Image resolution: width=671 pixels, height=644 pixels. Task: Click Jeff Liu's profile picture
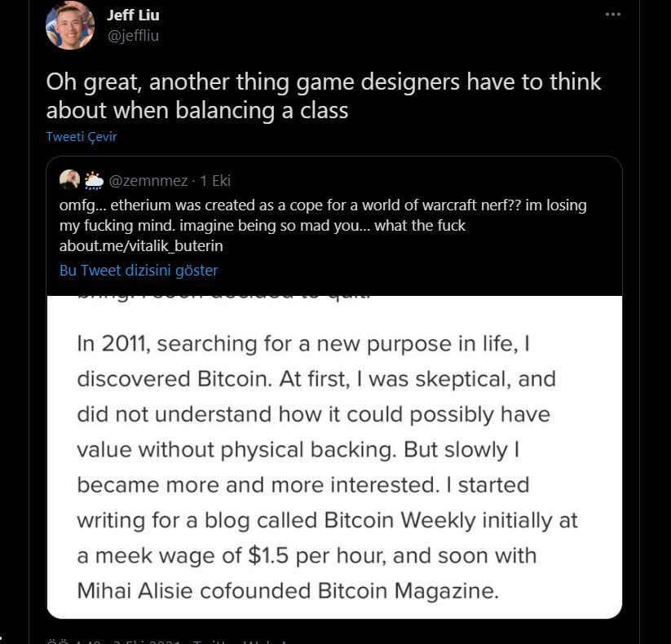[x=70, y=25]
